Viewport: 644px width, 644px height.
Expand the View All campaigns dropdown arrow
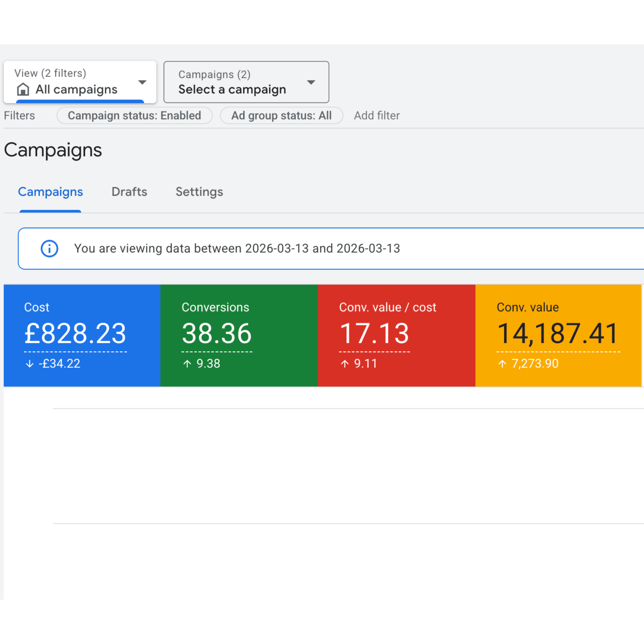pyautogui.click(x=142, y=82)
